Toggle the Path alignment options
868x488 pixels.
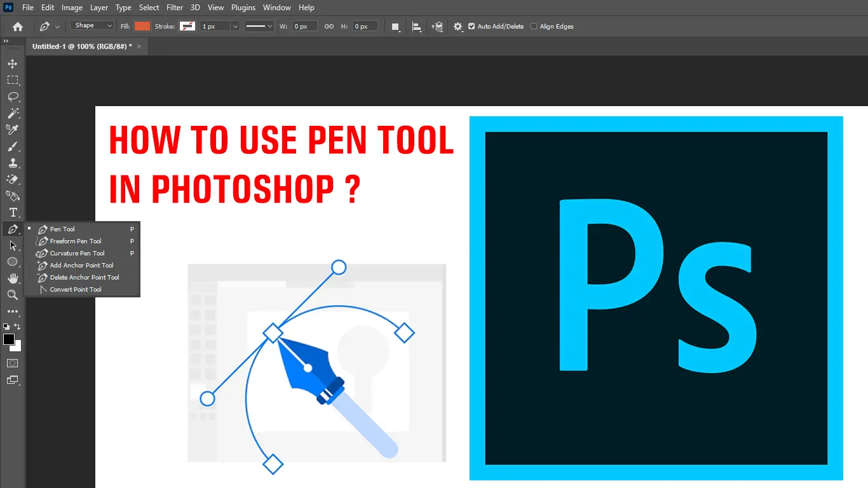point(417,26)
